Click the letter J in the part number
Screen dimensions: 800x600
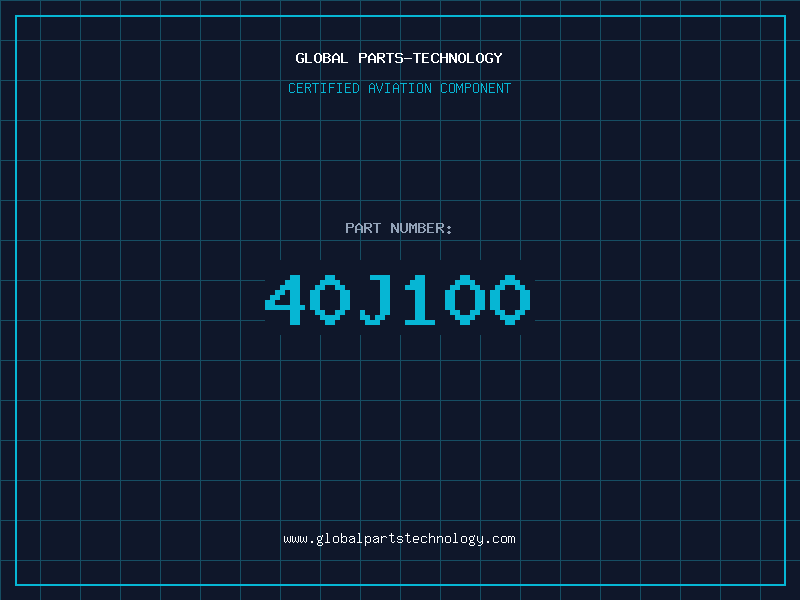pos(376,299)
